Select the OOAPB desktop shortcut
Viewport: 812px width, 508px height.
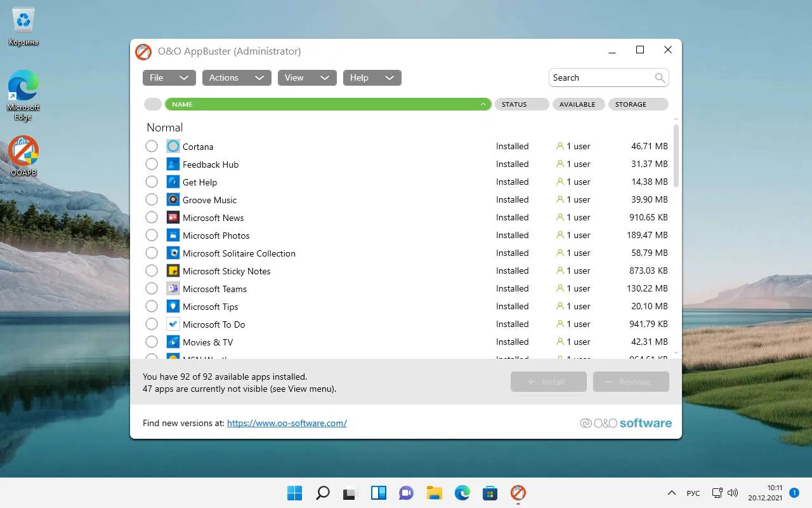tap(23, 156)
